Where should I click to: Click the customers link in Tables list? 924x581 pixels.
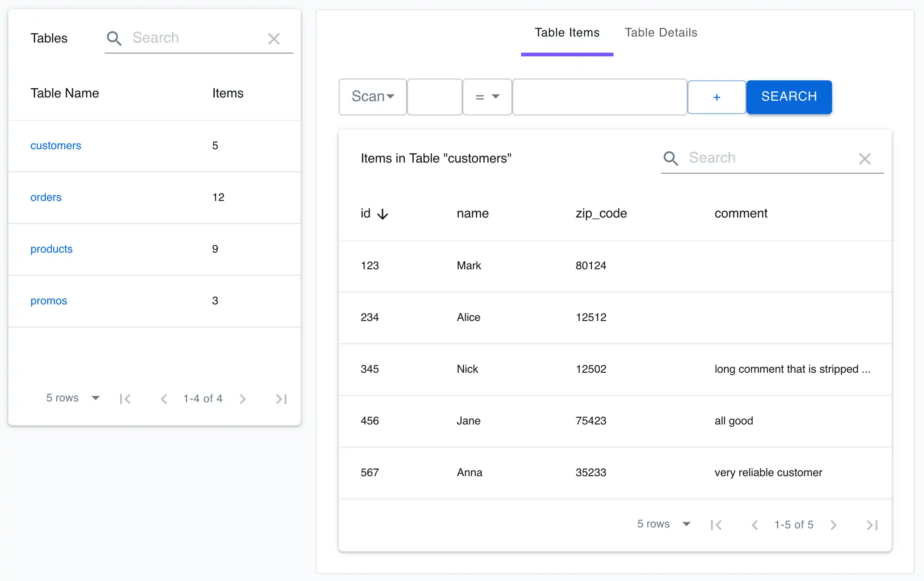click(55, 145)
